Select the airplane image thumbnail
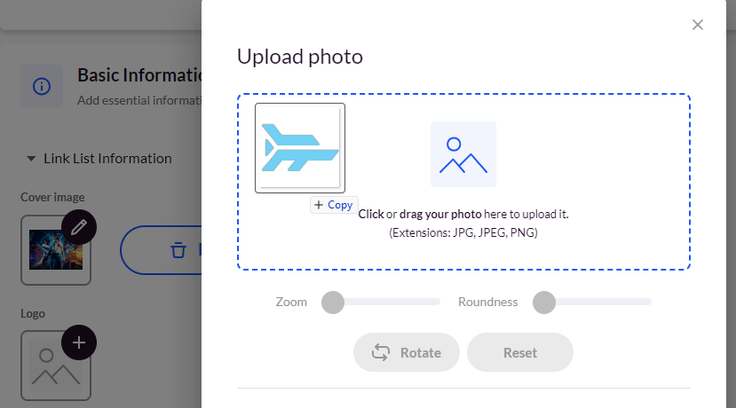736x408 pixels. pyautogui.click(x=300, y=148)
